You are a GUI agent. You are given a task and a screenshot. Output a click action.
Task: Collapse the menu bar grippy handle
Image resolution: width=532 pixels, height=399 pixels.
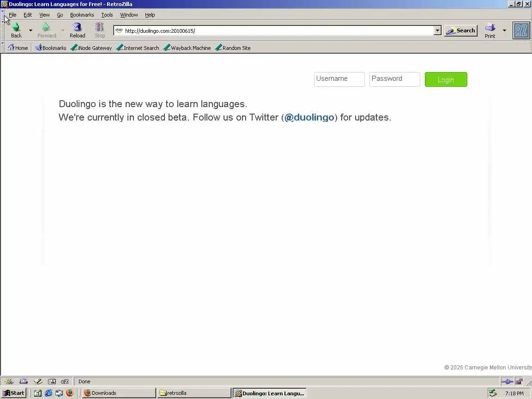point(2,15)
